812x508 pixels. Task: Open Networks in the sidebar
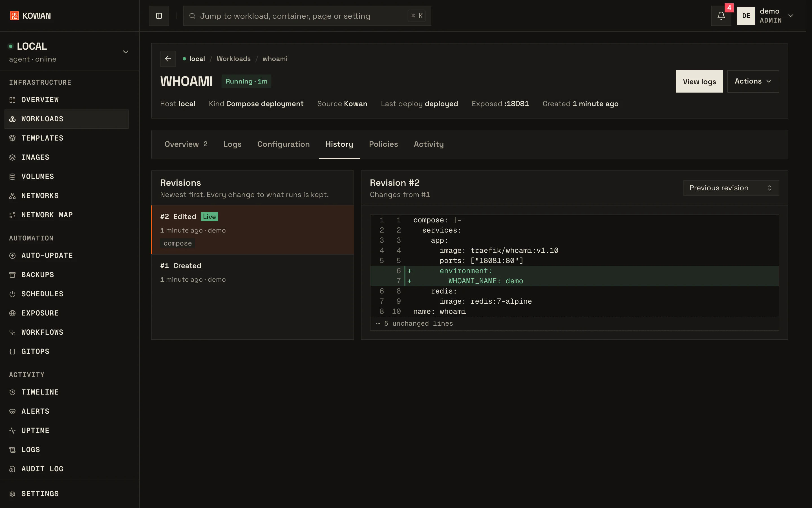point(67,196)
